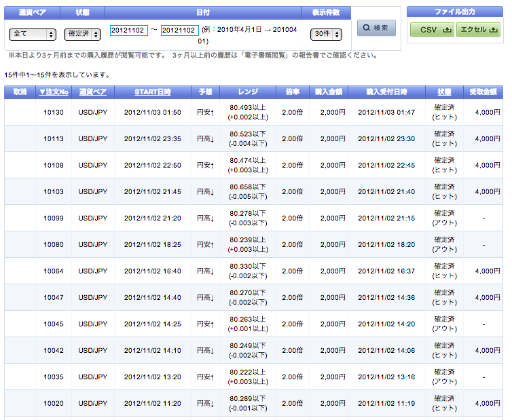Select order number 10035

54,377
